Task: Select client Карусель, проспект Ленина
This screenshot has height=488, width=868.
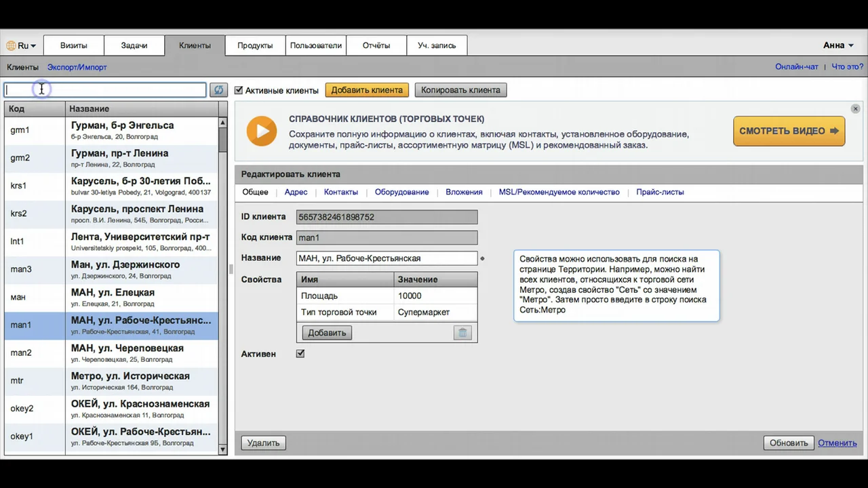Action: [x=111, y=213]
